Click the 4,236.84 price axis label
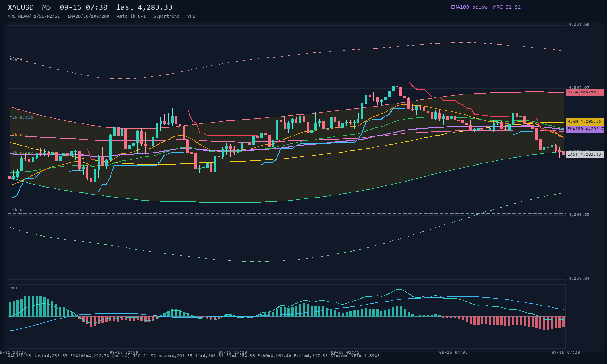The image size is (607, 364). pyautogui.click(x=579, y=278)
